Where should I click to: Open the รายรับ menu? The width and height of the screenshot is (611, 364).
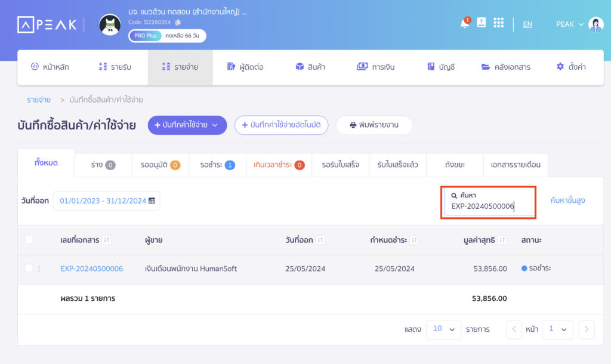[x=115, y=67]
